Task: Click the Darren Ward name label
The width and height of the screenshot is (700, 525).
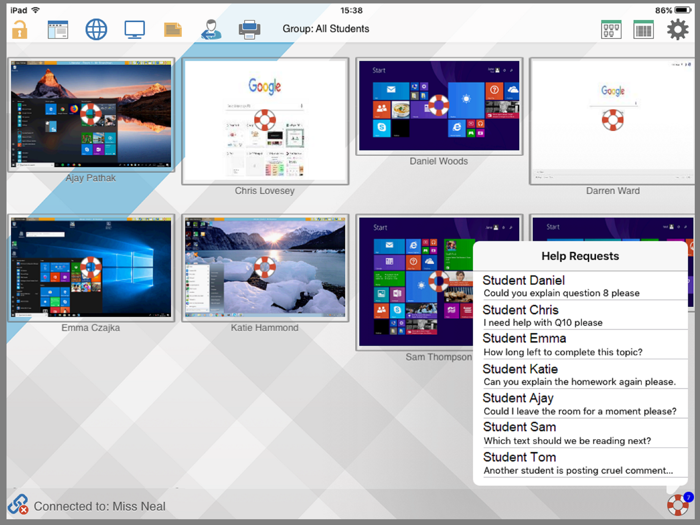Action: 612,191
